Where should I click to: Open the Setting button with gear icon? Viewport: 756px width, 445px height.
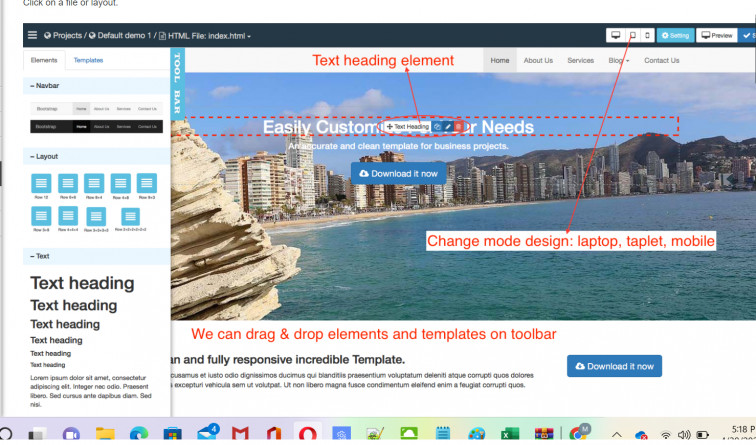[675, 35]
